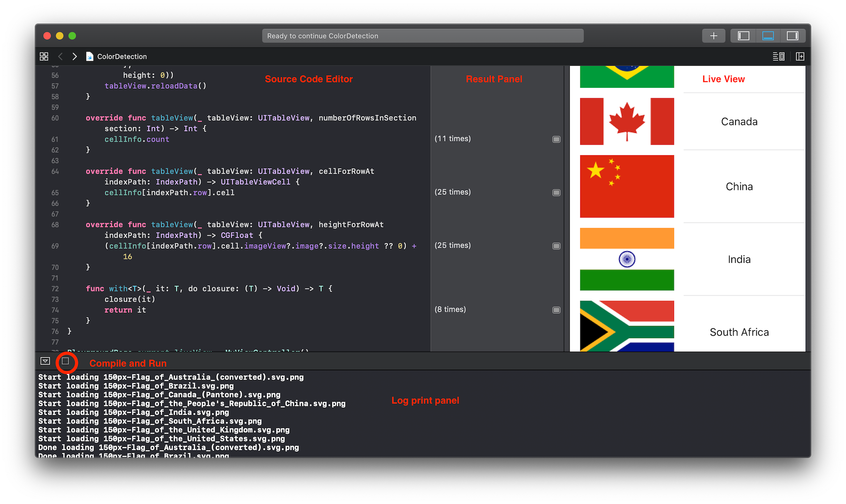Navigate back using the left chevron
This screenshot has height=504, width=846.
60,56
